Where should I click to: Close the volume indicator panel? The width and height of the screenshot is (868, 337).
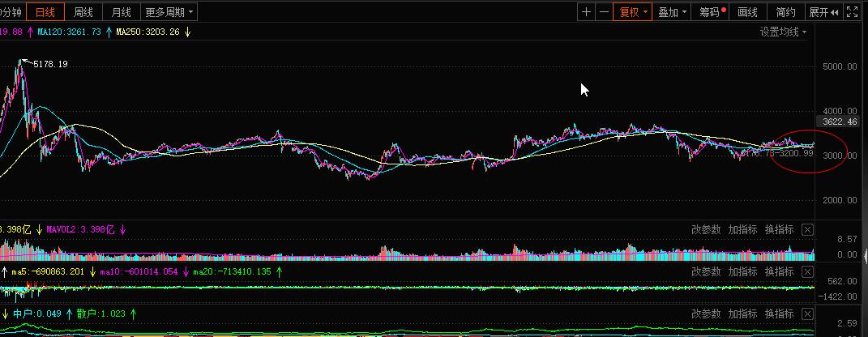point(808,229)
